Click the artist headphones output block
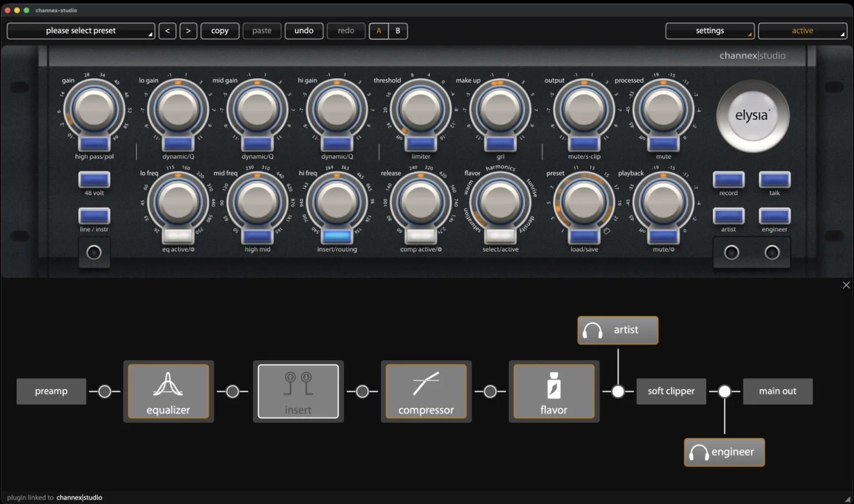This screenshot has height=504, width=854. tap(617, 330)
